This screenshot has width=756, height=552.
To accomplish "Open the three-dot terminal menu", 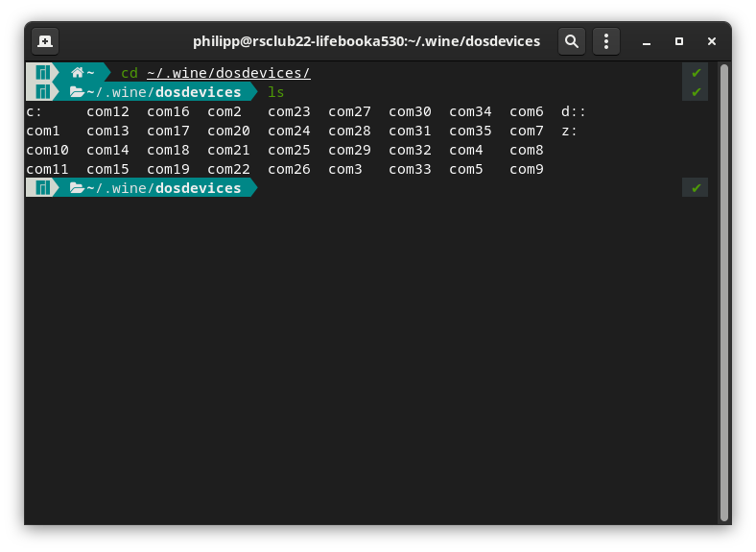I will click(606, 41).
